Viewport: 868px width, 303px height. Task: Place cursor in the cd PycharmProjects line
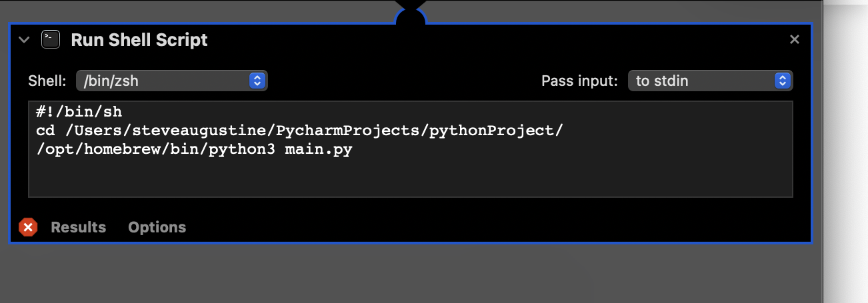(x=300, y=131)
